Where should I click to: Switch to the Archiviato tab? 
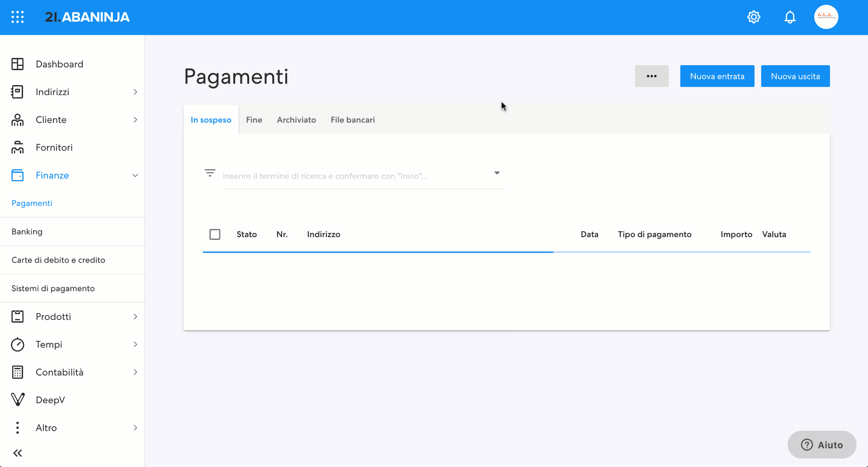296,120
